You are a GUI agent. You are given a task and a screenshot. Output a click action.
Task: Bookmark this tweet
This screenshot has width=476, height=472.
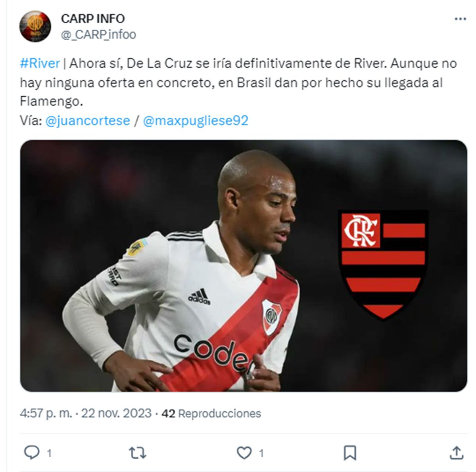pyautogui.click(x=349, y=453)
